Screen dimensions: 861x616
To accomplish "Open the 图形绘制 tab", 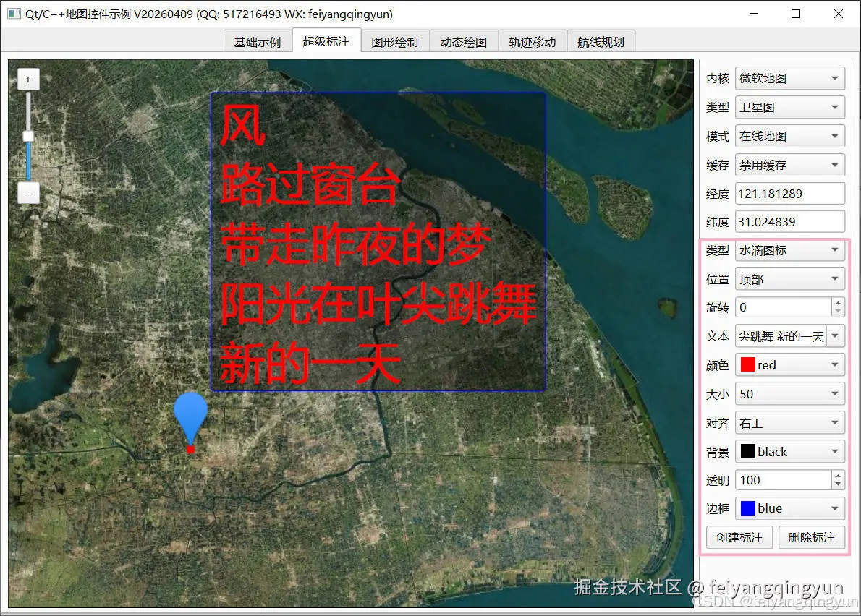I will pos(395,42).
